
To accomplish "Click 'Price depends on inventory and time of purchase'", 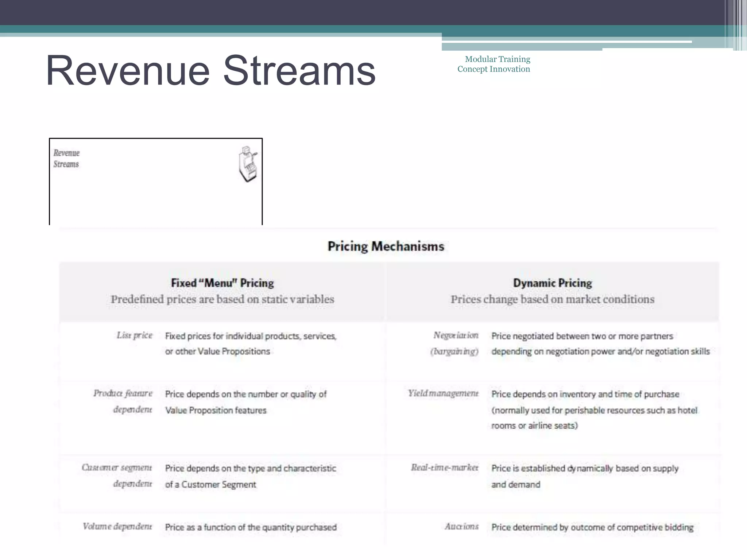I will click(585, 394).
